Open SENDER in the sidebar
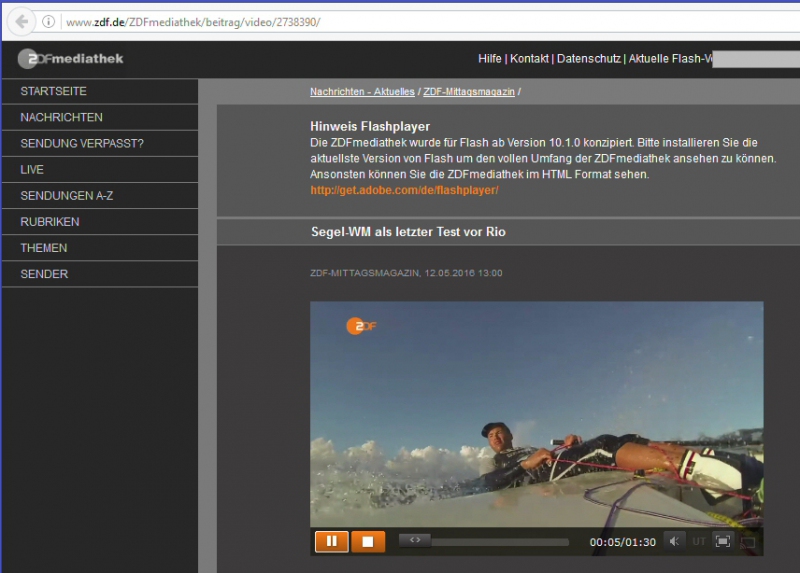This screenshot has height=573, width=800. click(x=100, y=274)
